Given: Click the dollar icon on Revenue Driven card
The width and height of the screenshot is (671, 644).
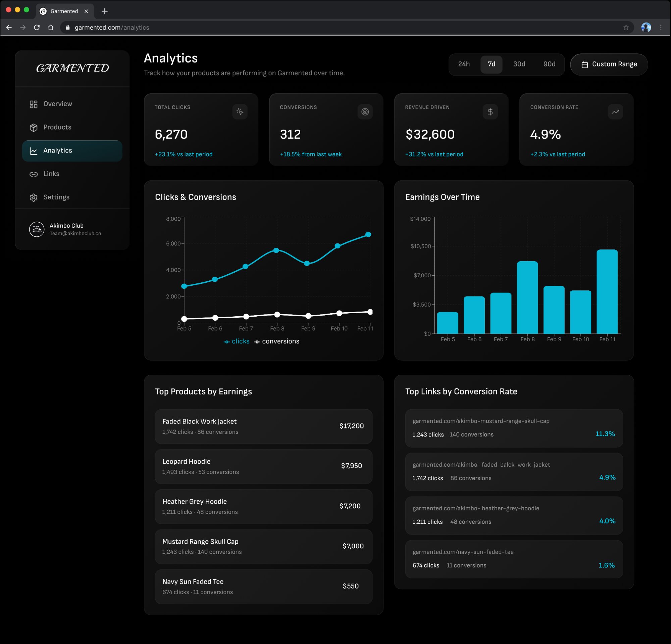Looking at the screenshot, I should [490, 112].
